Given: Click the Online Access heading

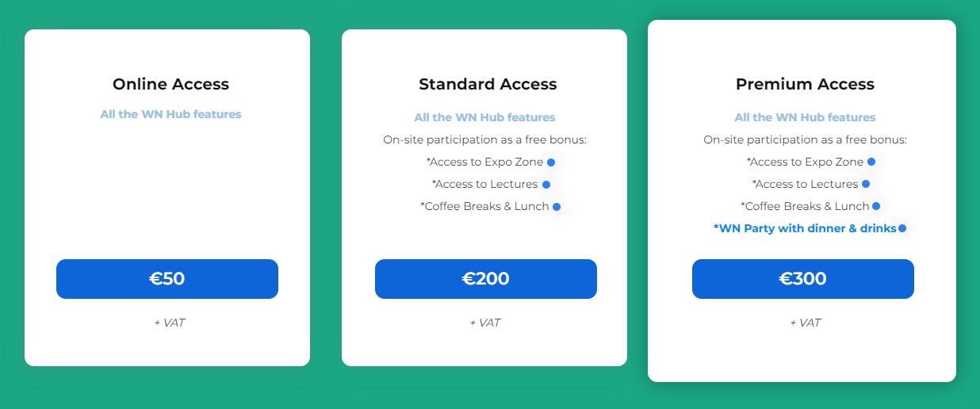Looking at the screenshot, I should [x=170, y=84].
